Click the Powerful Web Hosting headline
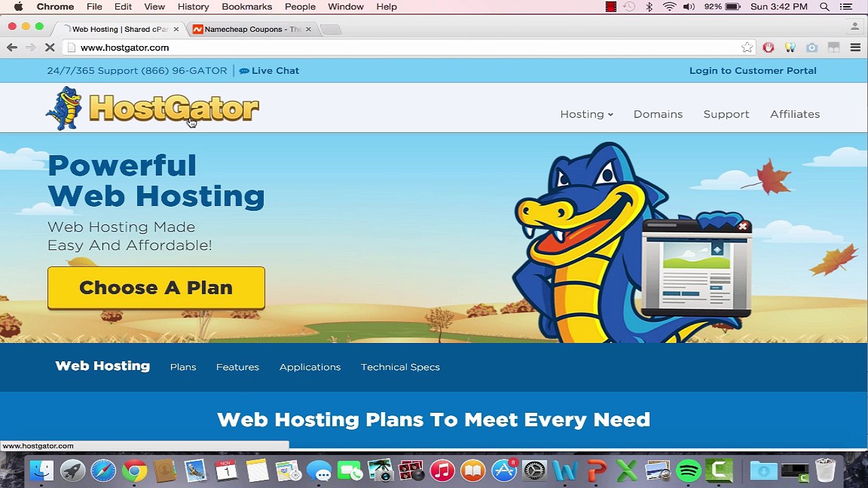The width and height of the screenshot is (868, 488). coord(156,181)
